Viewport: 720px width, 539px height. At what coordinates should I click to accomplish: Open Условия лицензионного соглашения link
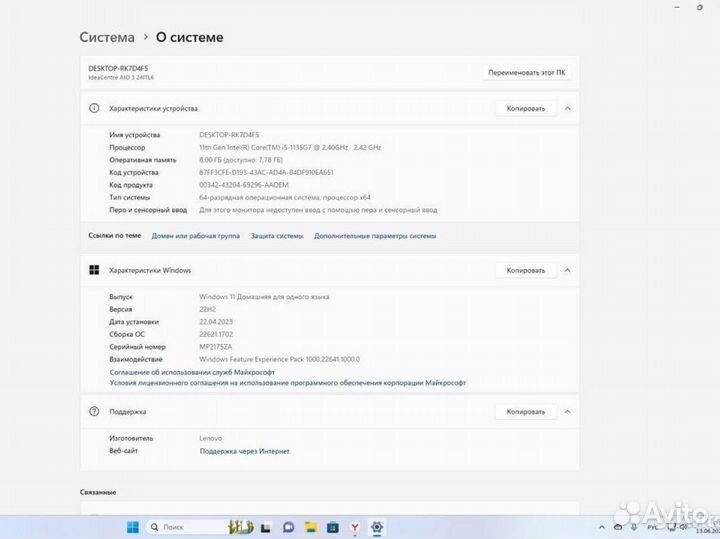288,383
